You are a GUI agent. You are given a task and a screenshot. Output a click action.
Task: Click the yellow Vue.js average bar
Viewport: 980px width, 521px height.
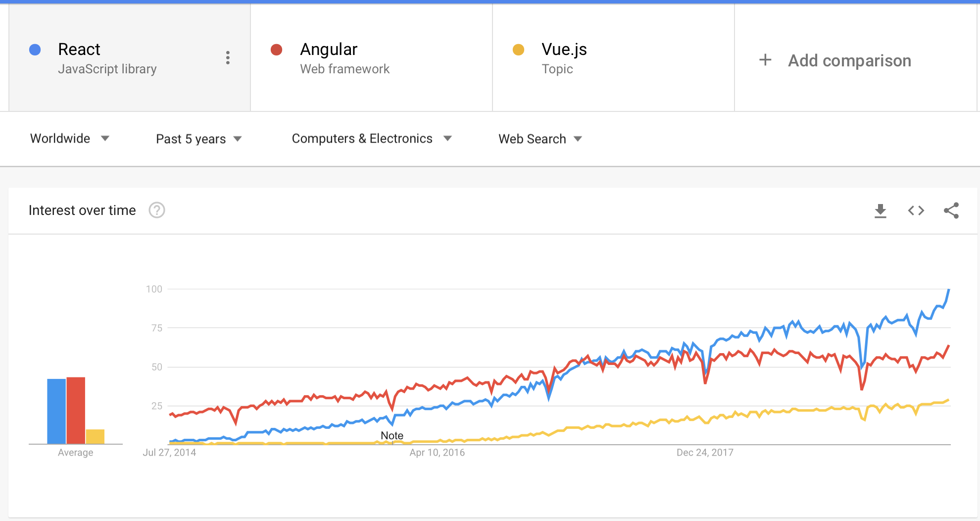(95, 436)
